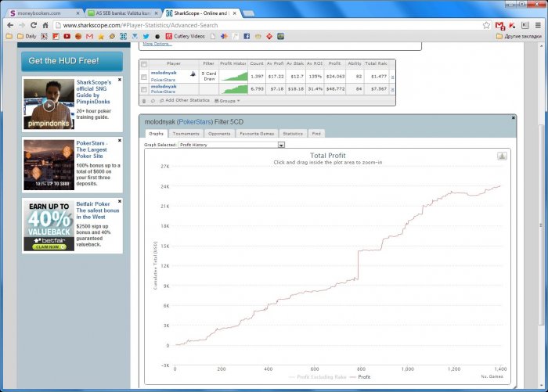Open the Chrome menu icon
The width and height of the screenshot is (548, 392).
pos(537,25)
